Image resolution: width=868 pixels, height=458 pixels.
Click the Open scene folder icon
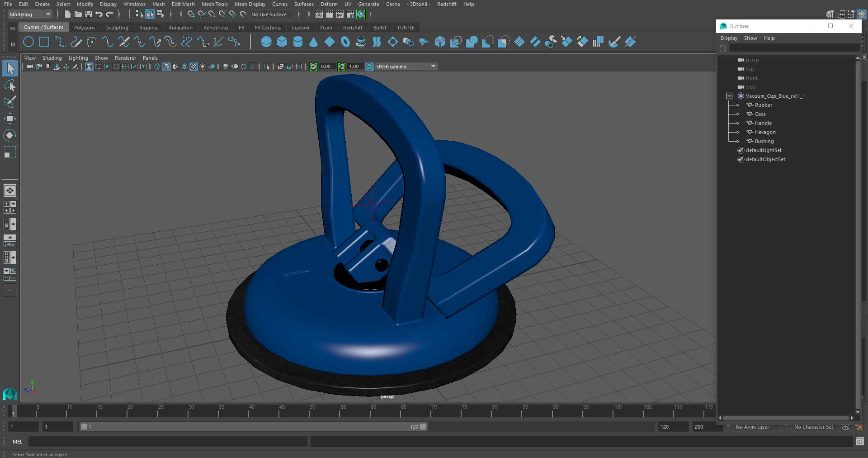pyautogui.click(x=78, y=14)
